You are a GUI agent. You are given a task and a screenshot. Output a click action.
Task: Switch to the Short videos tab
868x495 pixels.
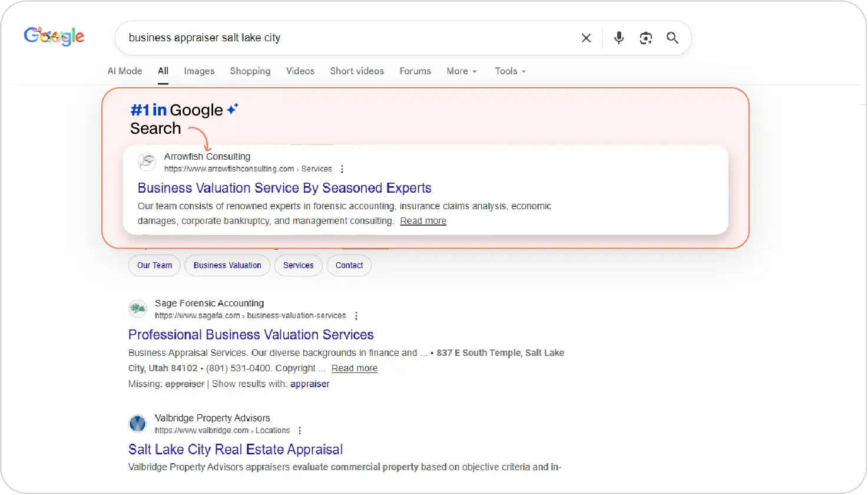(357, 71)
